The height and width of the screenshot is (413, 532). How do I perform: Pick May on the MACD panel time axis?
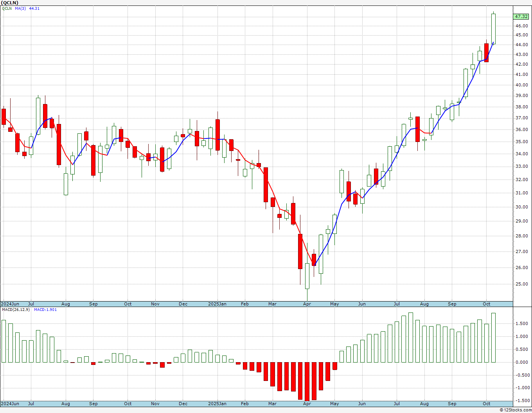click(334, 404)
